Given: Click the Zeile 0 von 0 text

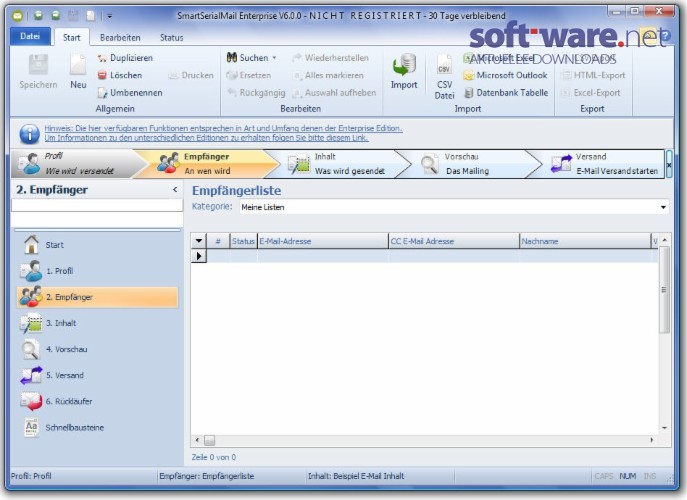Looking at the screenshot, I should pyautogui.click(x=214, y=457).
